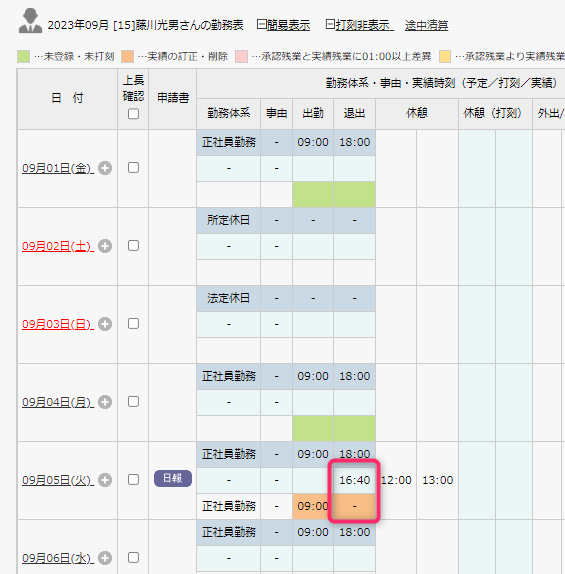Click 09:00 scheduled 出勤 for 09月04日
The width and height of the screenshot is (565, 574).
[313, 376]
